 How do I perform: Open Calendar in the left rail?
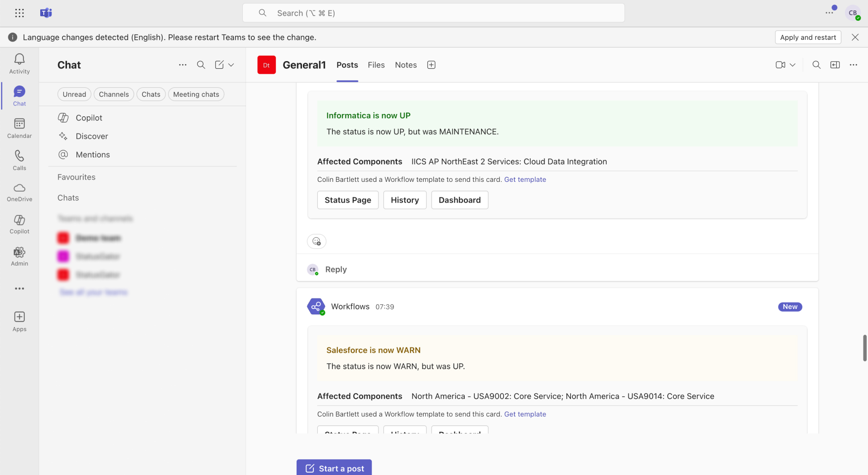pos(19,128)
